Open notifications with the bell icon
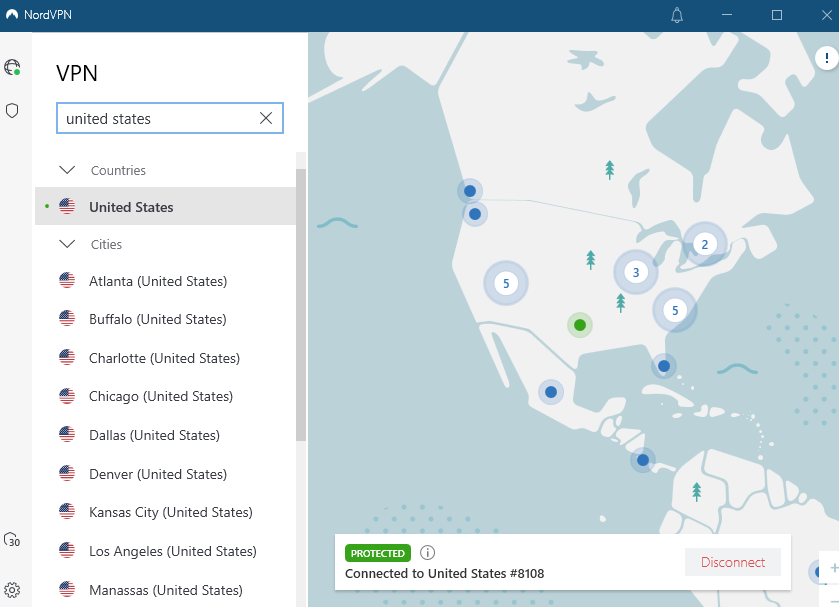 (x=677, y=15)
